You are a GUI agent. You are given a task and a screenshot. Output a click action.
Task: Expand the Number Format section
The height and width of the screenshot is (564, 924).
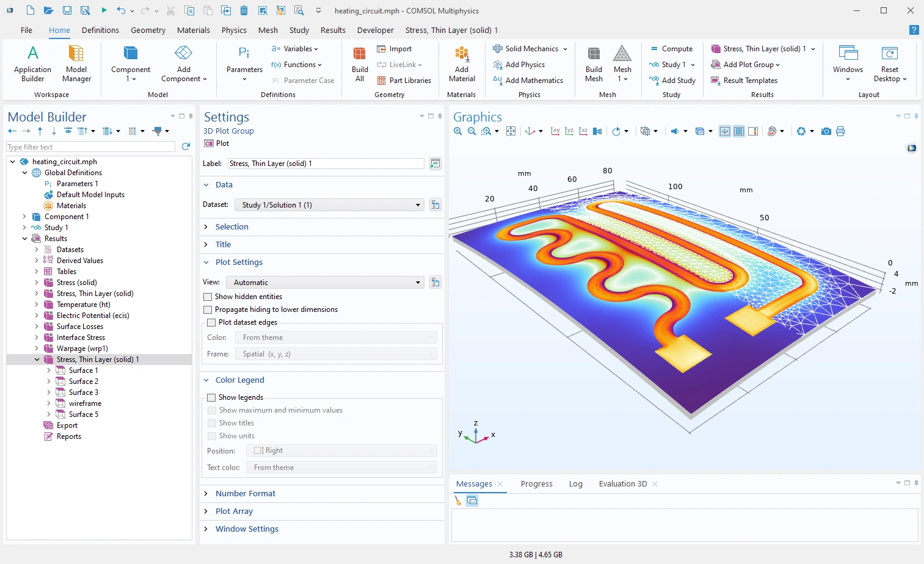click(x=245, y=493)
